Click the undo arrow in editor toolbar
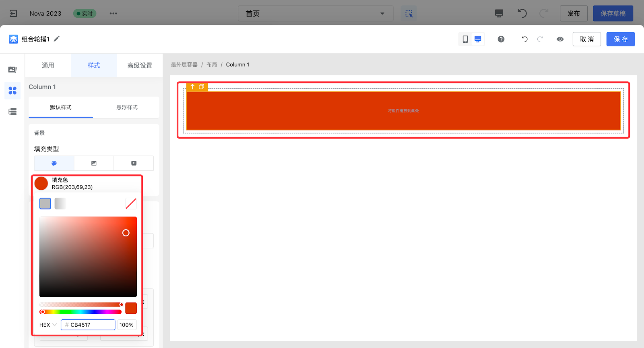Image resolution: width=644 pixels, height=348 pixels. (524, 39)
